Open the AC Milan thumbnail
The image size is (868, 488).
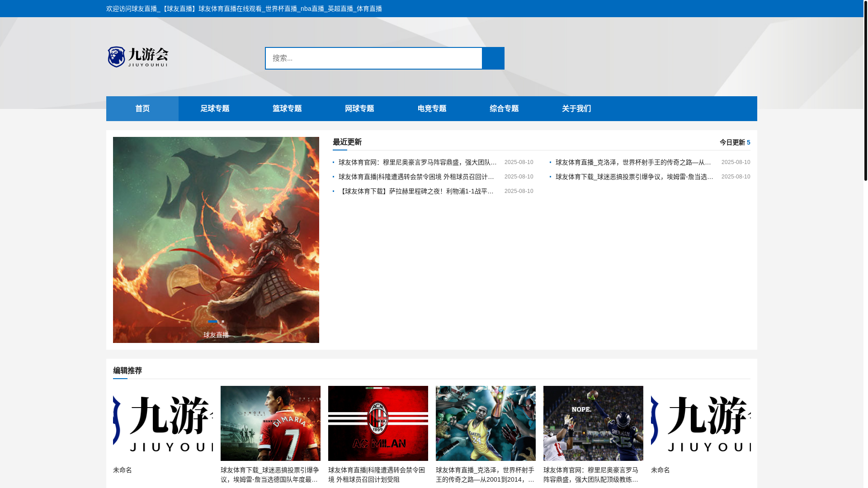pos(378,423)
